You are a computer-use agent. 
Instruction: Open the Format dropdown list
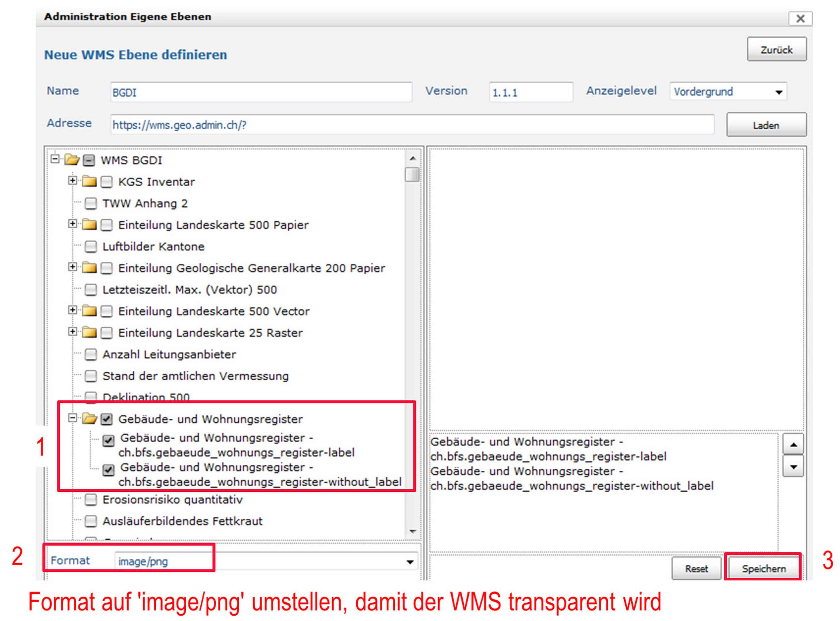pyautogui.click(x=410, y=562)
